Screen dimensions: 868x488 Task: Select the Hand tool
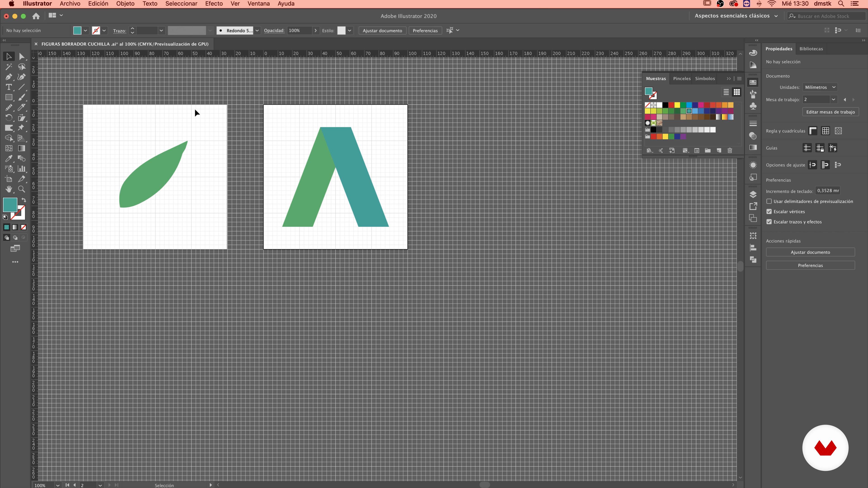[x=9, y=189]
